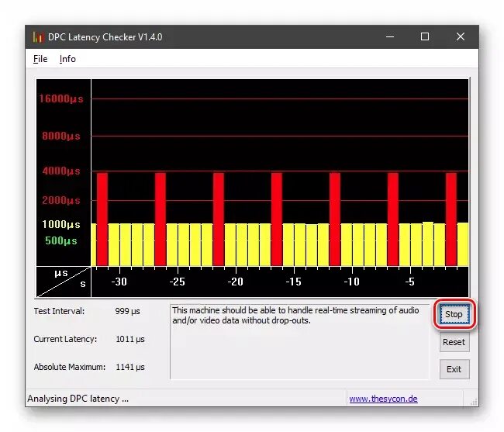Click the 1000µs axis label
Viewport: 504px width, 432px height.
[61, 224]
